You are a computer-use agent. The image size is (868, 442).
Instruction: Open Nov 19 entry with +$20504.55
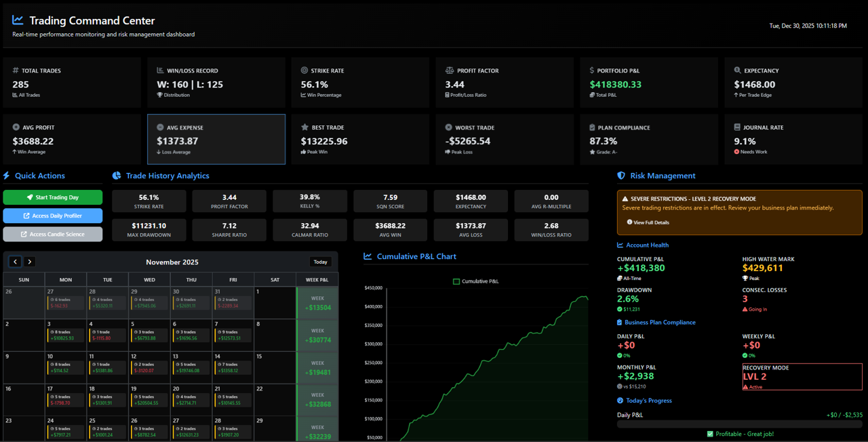tap(149, 400)
